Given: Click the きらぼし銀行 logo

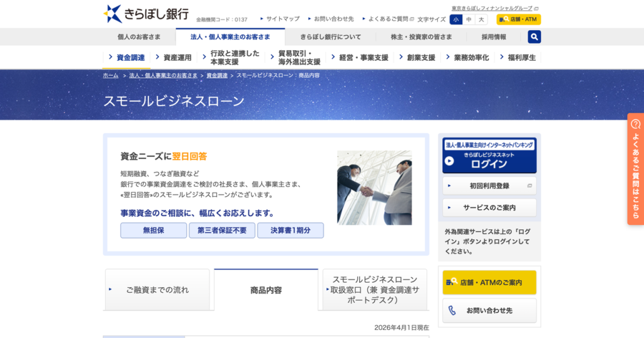Looking at the screenshot, I should [x=146, y=14].
